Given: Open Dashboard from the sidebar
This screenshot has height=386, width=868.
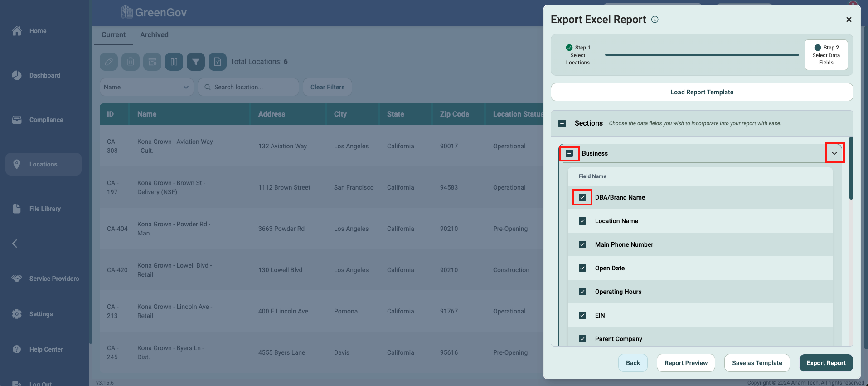Looking at the screenshot, I should (x=44, y=75).
